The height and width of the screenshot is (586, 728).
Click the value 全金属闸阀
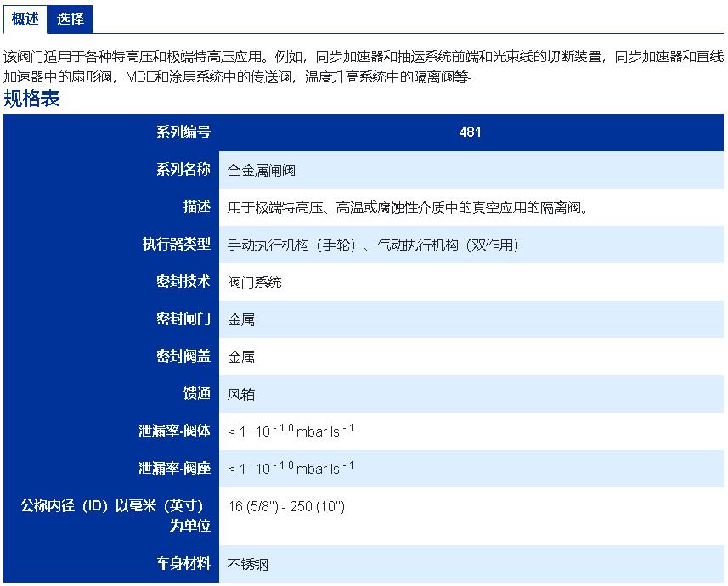point(262,171)
